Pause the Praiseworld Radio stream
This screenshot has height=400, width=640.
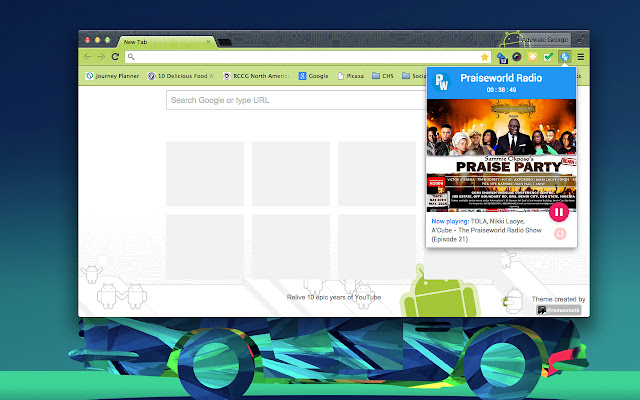(x=559, y=212)
